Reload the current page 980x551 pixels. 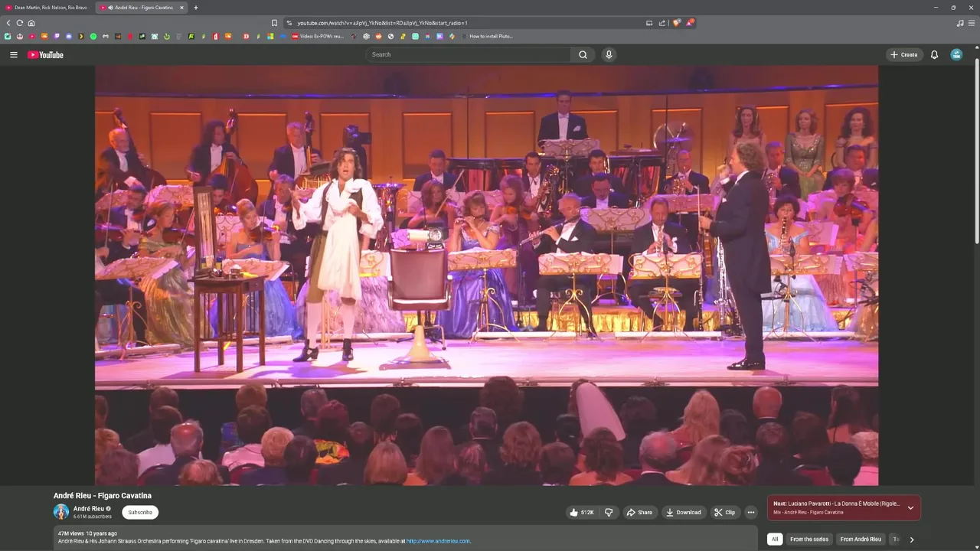(20, 23)
